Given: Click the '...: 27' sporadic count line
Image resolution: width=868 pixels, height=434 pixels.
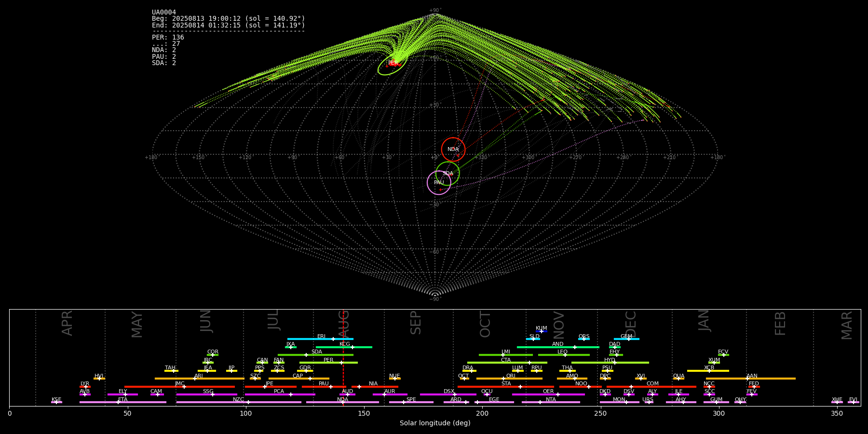Looking at the screenshot, I should 166,44.
